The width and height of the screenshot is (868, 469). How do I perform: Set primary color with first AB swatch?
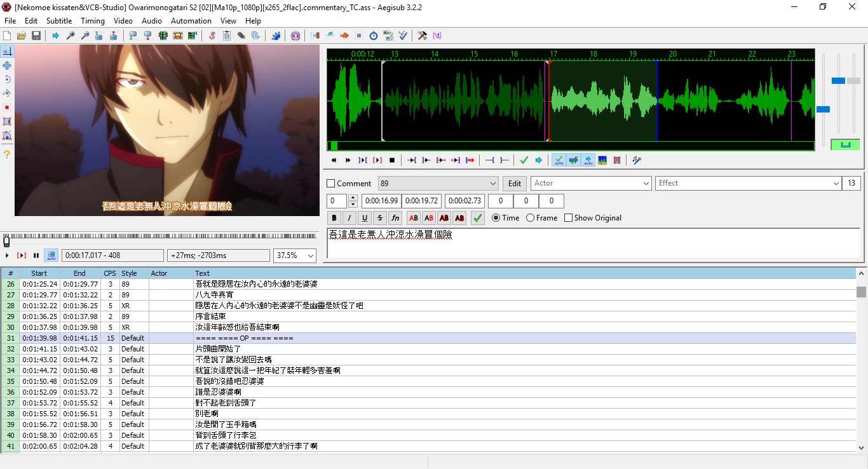coord(414,218)
